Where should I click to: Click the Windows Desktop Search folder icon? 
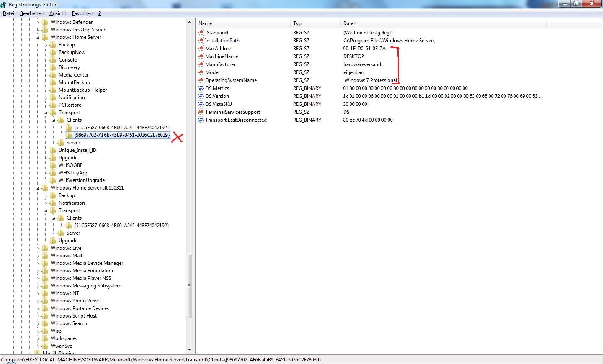(x=45, y=30)
